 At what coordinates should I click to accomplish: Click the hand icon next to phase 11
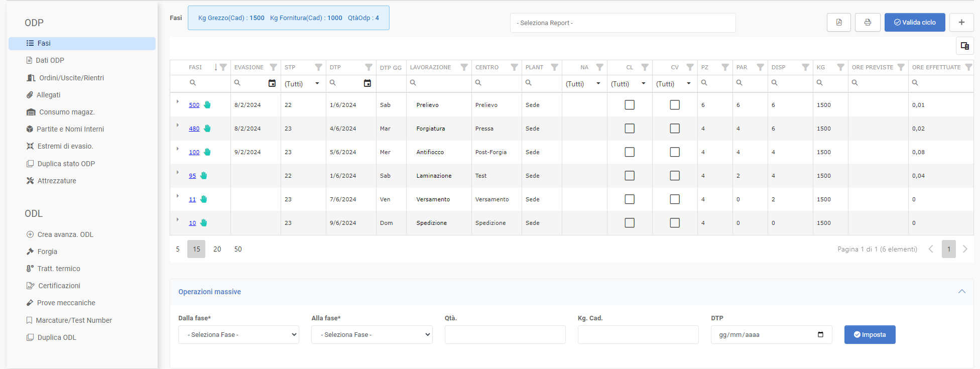coord(203,199)
